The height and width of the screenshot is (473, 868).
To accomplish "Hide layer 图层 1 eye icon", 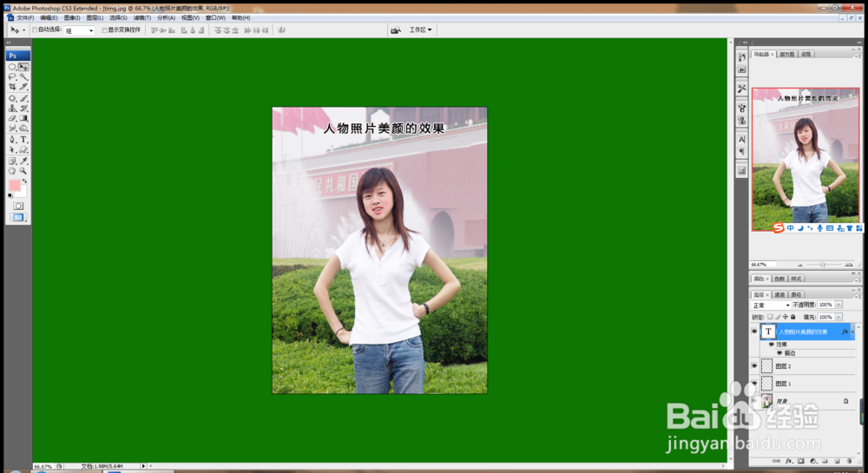I will pyautogui.click(x=754, y=383).
